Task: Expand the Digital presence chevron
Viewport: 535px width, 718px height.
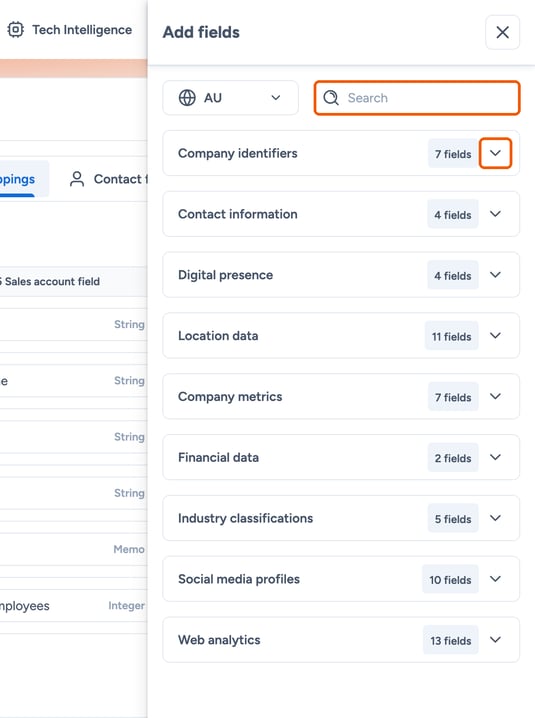Action: pos(495,275)
